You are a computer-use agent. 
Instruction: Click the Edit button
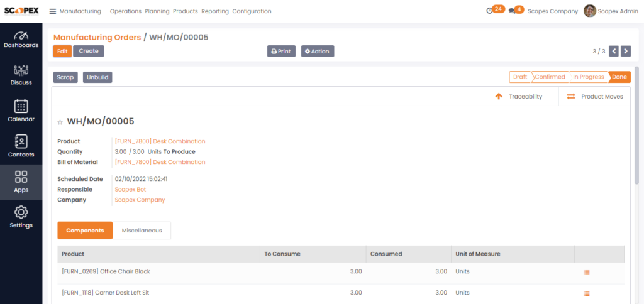pyautogui.click(x=62, y=52)
